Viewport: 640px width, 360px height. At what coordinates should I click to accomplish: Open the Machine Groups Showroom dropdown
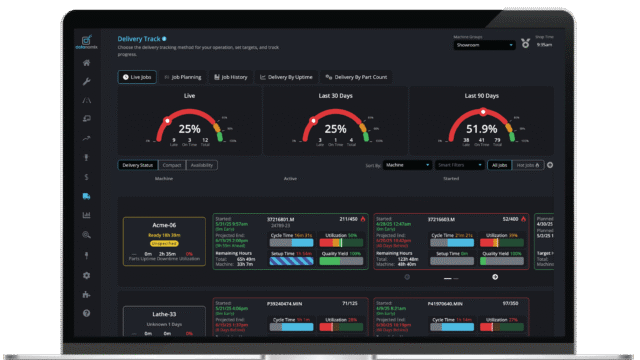click(484, 45)
